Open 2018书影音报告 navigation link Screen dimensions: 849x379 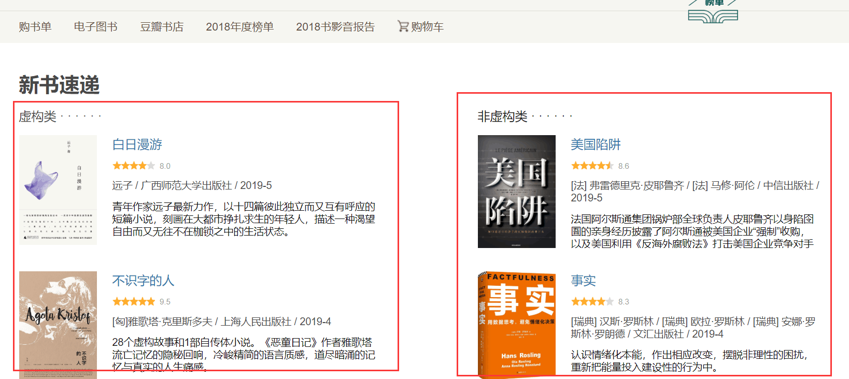coord(335,27)
